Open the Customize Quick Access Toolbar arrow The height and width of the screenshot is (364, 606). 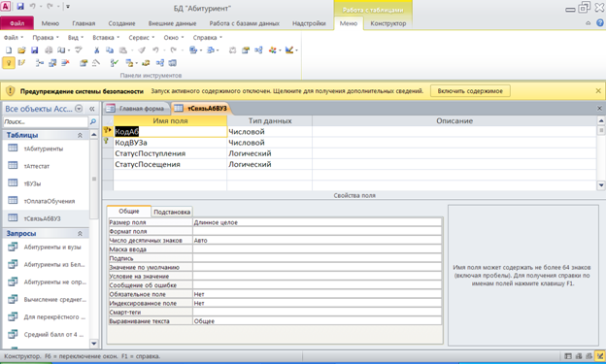click(x=68, y=7)
